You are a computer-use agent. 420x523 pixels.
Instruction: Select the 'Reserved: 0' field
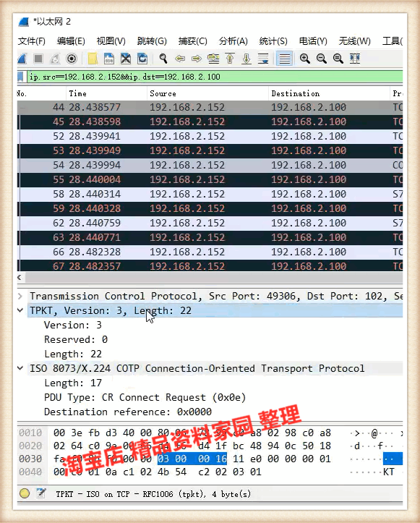tap(76, 339)
